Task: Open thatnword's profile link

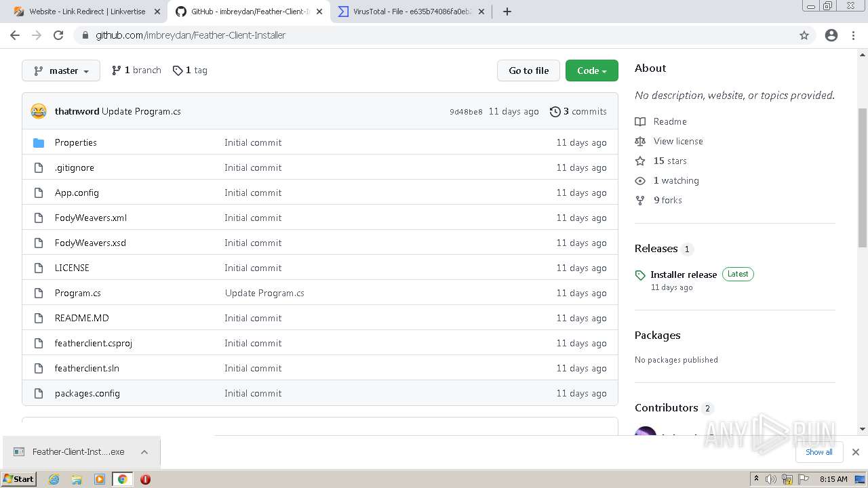Action: 77,111
